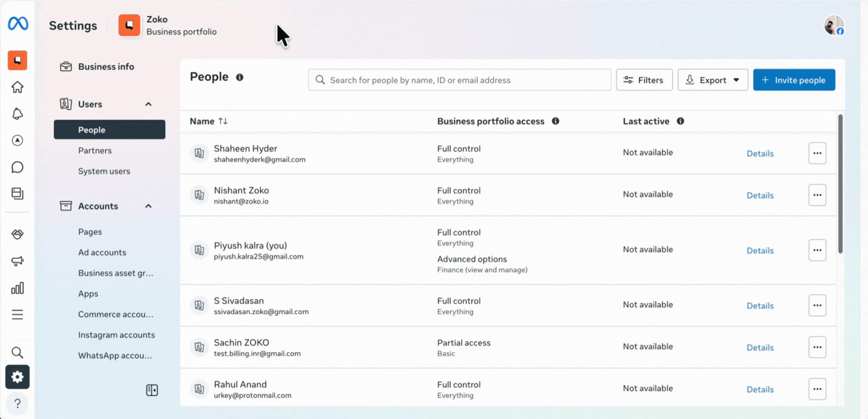Open the Export dropdown

click(713, 80)
